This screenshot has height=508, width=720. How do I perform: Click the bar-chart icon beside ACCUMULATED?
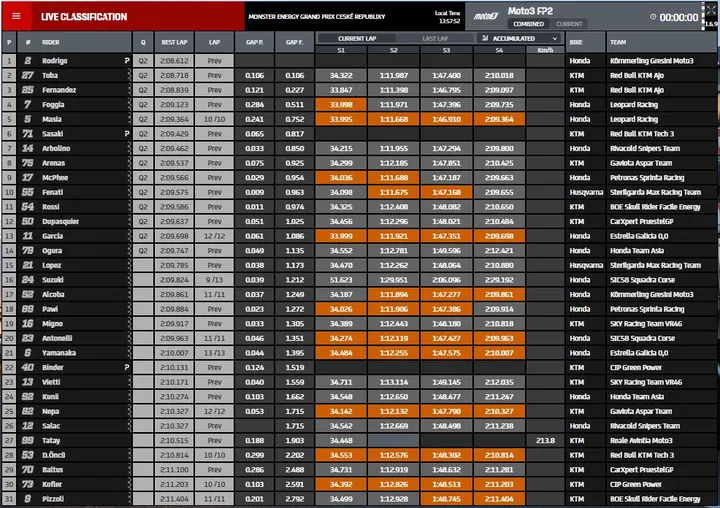click(484, 38)
